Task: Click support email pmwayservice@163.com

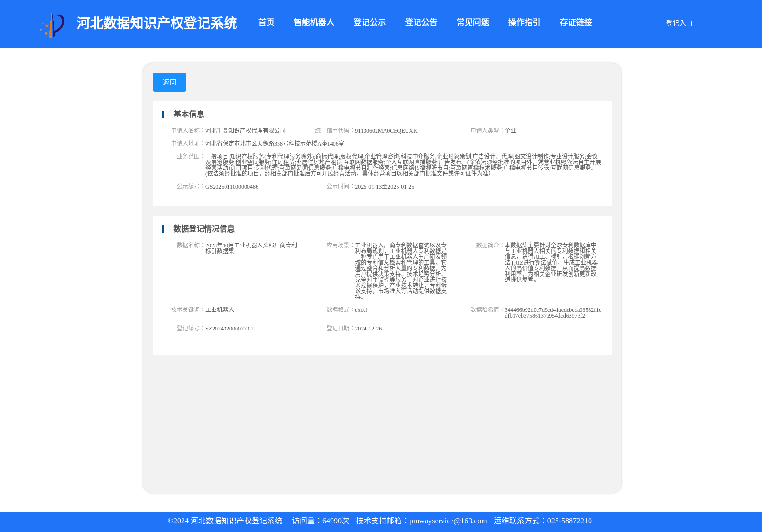Action: [x=448, y=521]
